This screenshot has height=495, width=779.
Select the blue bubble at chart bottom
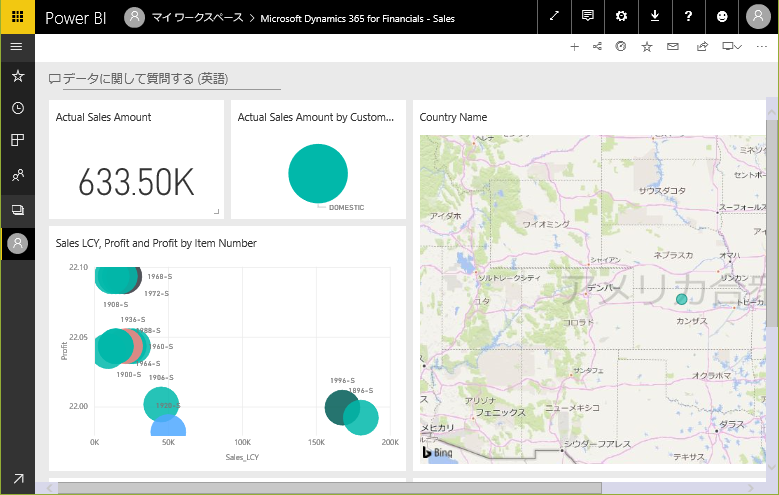168,427
